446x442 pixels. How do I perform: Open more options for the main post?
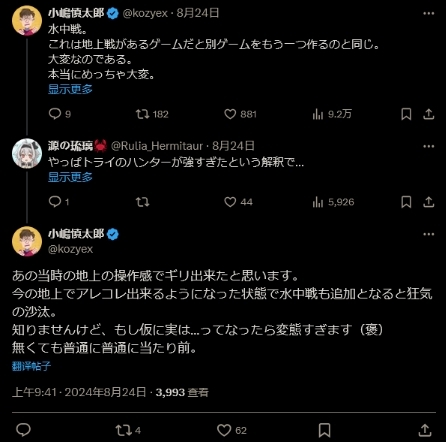point(428,234)
